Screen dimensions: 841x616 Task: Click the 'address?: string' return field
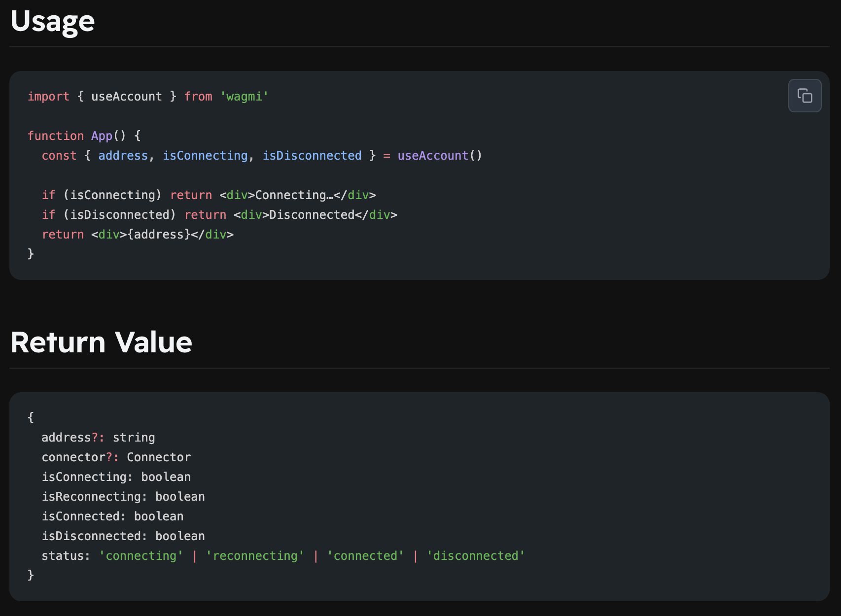click(x=98, y=438)
